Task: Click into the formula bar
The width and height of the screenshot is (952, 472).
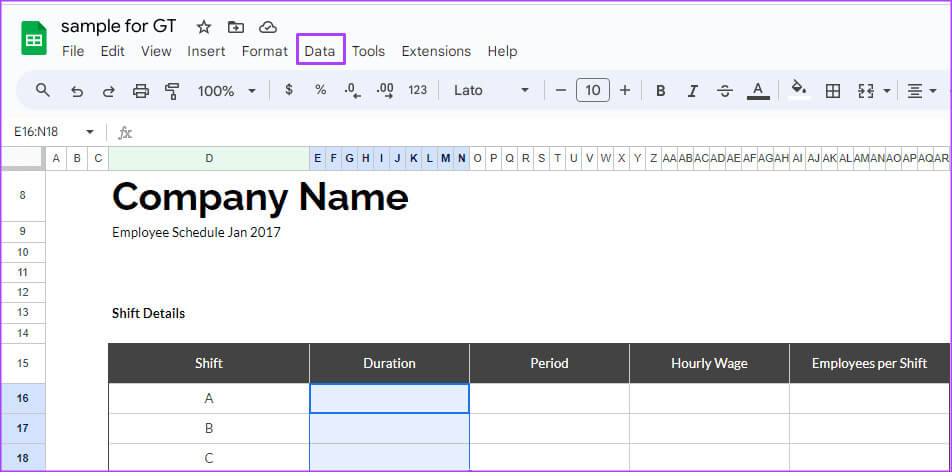Action: [540, 132]
